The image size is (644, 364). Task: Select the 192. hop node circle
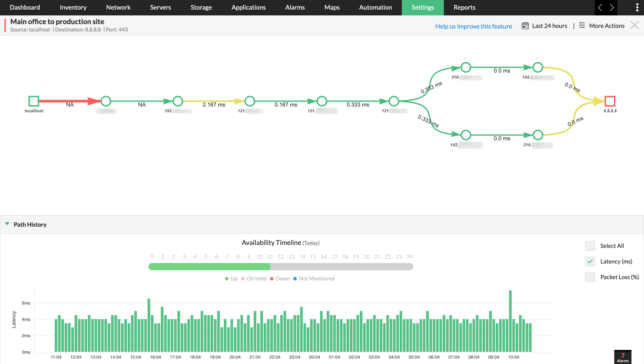[178, 101]
